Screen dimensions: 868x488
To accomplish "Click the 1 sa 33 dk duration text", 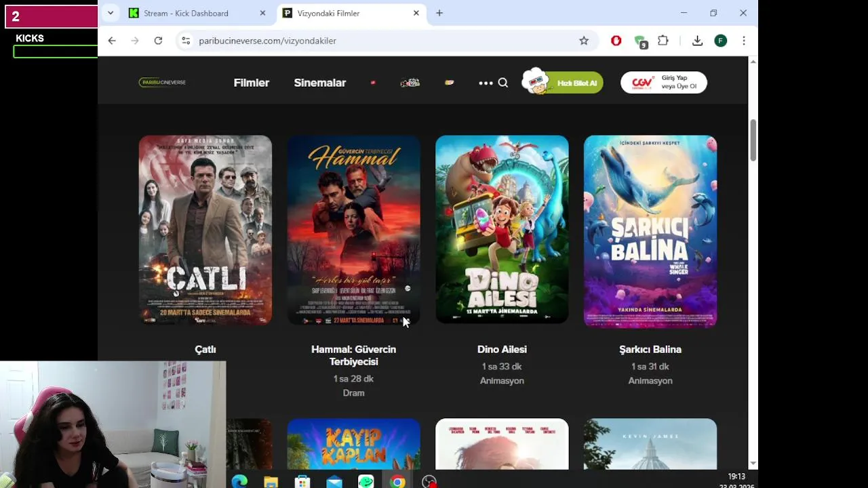I will 502,367.
